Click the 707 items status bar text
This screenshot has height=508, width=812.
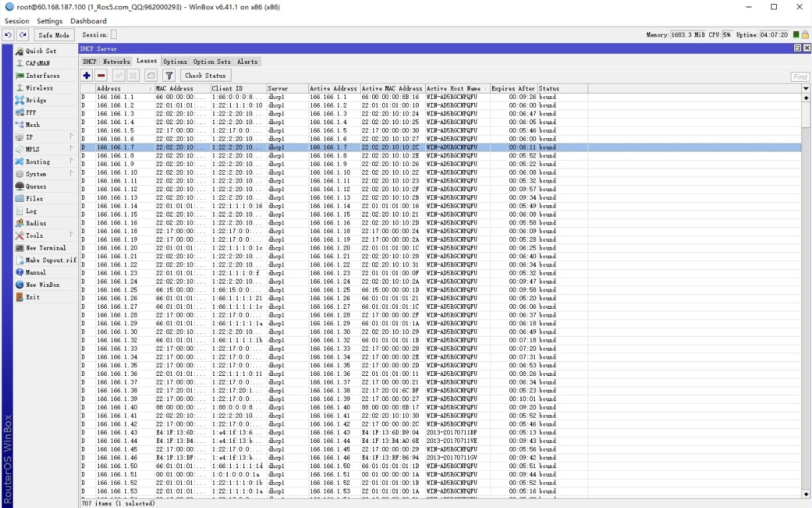(x=118, y=503)
